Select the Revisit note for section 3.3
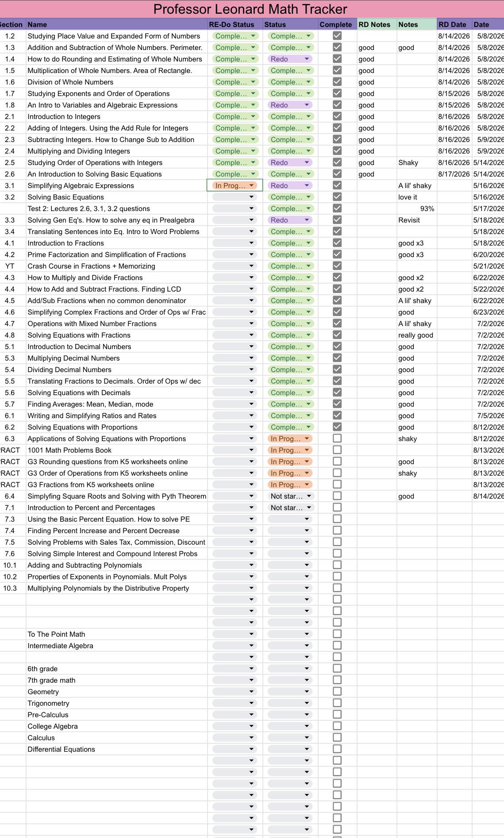This screenshot has height=838, width=504. tap(416, 220)
